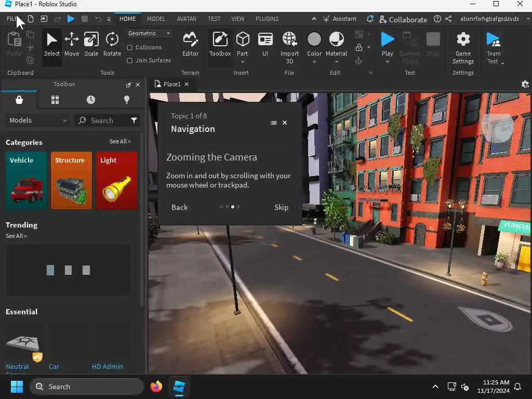532x399 pixels.
Task: Open the Toolbox Marketplace tab
Action: 19,100
